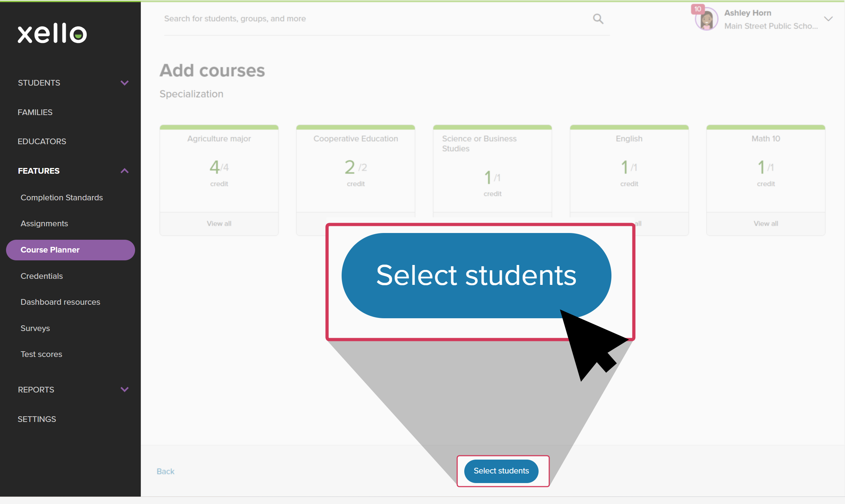Go to the Educators section
845x504 pixels.
(42, 141)
